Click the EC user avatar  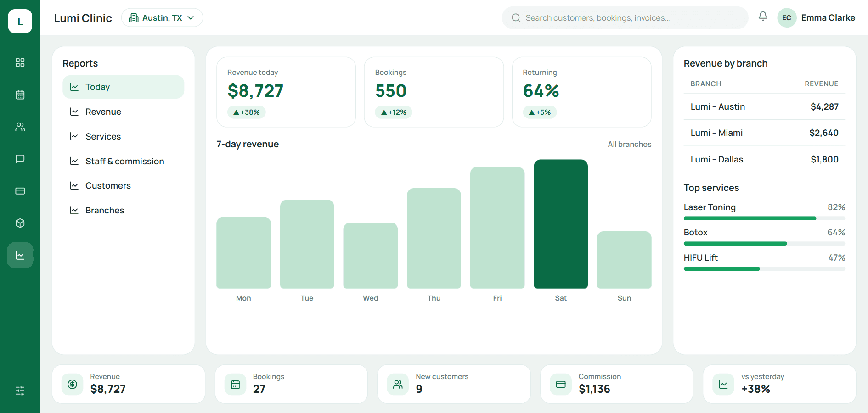787,18
